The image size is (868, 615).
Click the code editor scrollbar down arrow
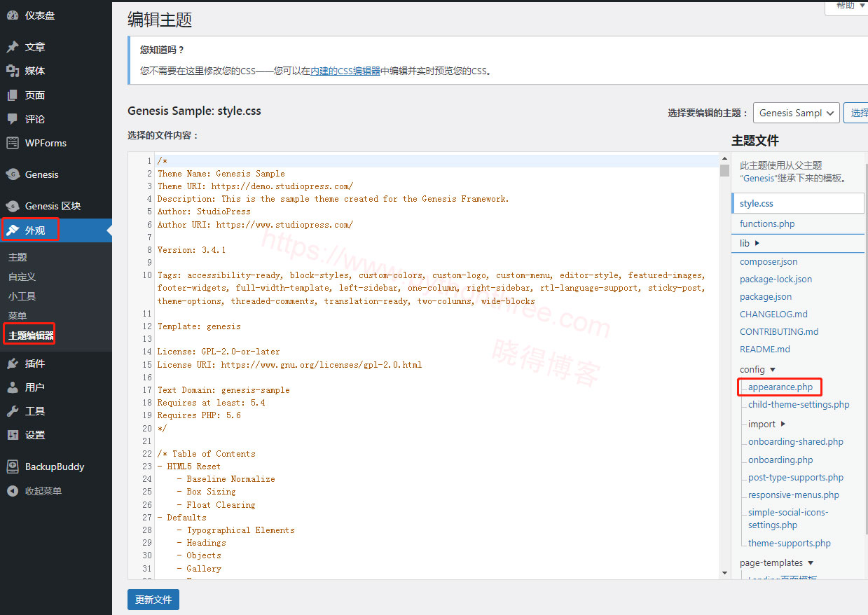(724, 573)
